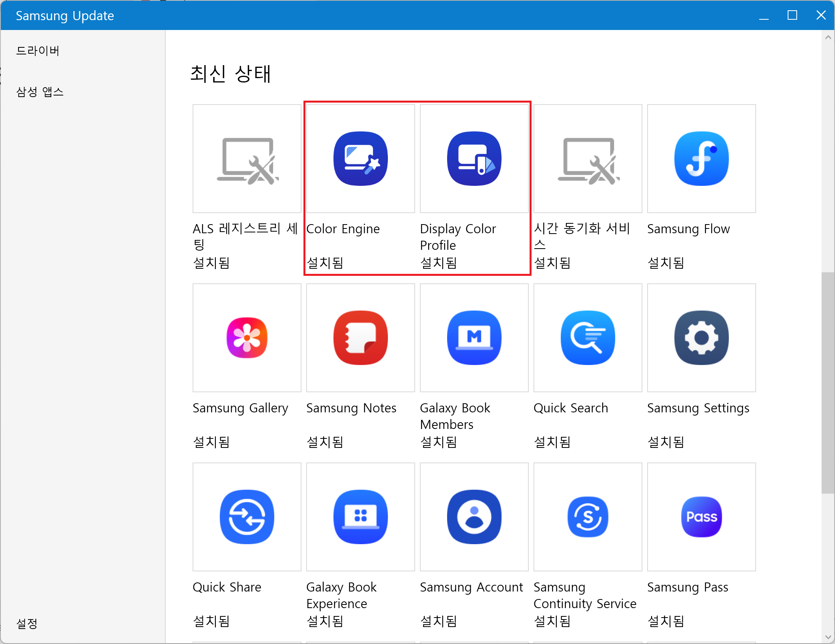Select the Samsung Flow app icon
This screenshot has width=835, height=644.
click(x=701, y=159)
